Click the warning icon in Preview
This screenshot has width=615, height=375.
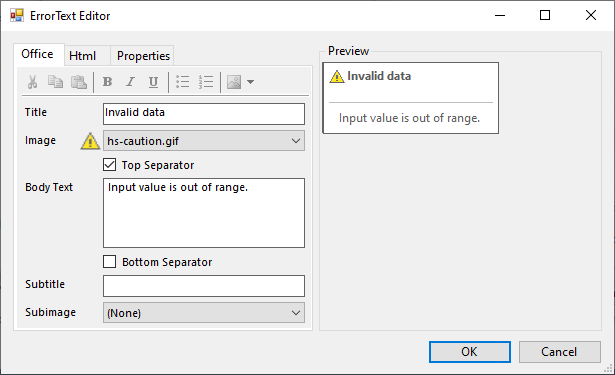click(x=337, y=76)
